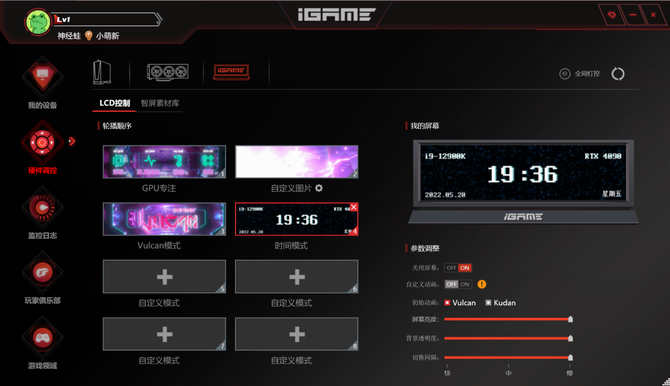Select the PC case device icon
Viewport: 670px width, 386px height.
102,72
